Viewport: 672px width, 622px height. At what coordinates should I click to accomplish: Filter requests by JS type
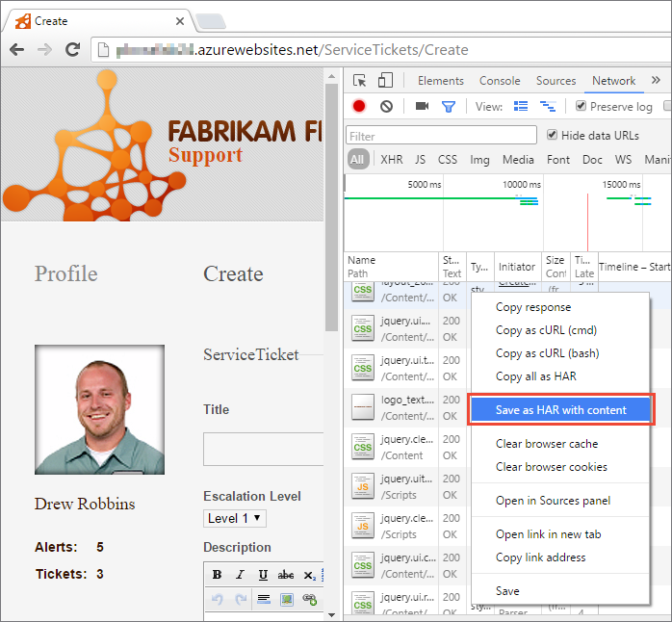click(x=420, y=160)
